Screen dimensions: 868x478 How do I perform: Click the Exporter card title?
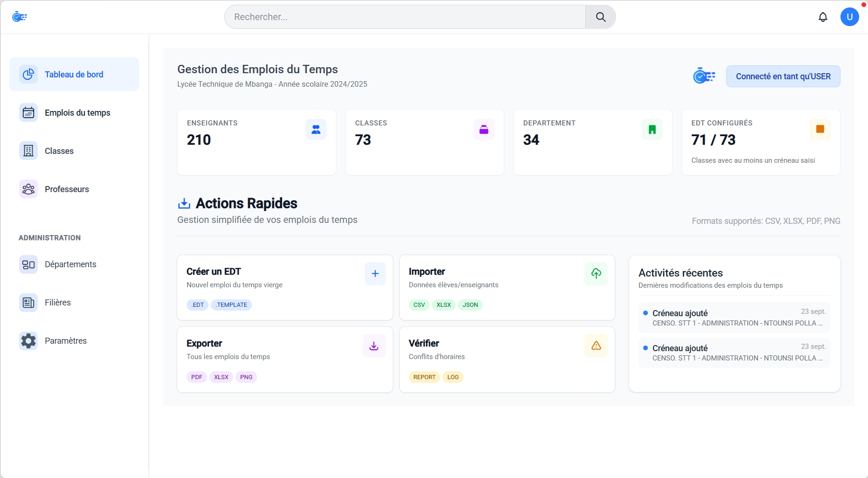(x=204, y=343)
